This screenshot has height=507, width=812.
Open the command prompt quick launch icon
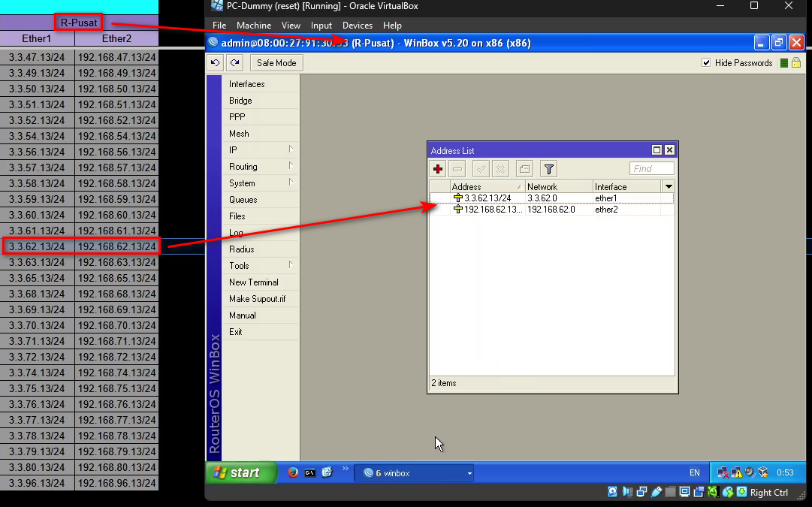coord(309,472)
